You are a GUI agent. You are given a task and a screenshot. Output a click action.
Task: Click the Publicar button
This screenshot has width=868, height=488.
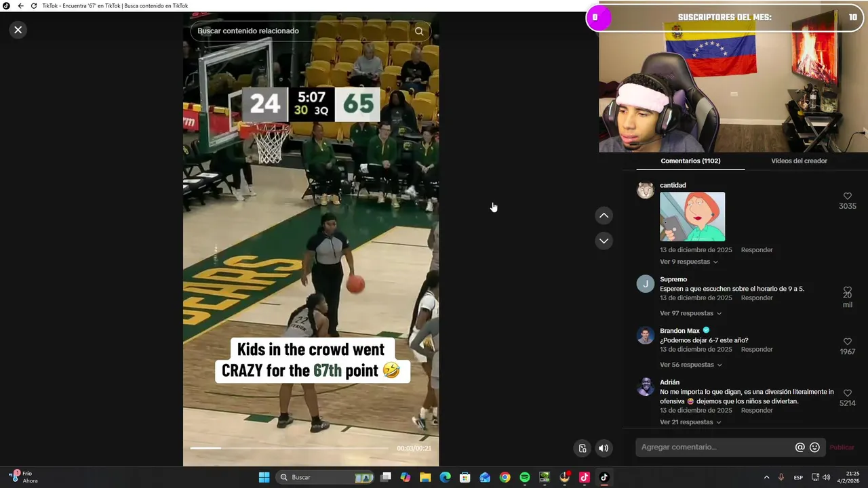[x=842, y=447]
